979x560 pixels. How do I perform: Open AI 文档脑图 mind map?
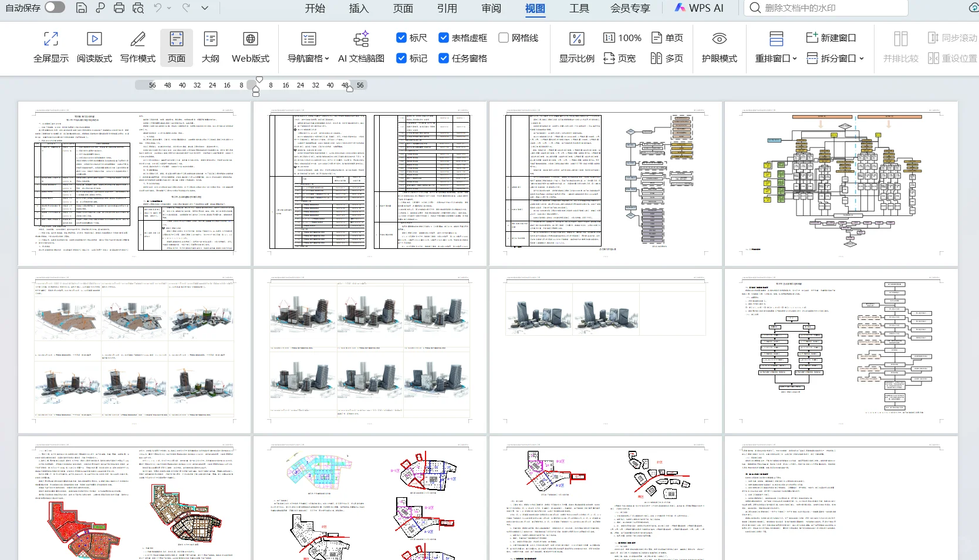point(361,48)
